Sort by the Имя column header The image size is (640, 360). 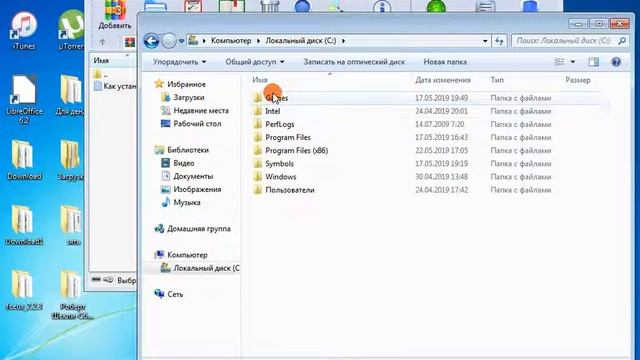(x=260, y=80)
